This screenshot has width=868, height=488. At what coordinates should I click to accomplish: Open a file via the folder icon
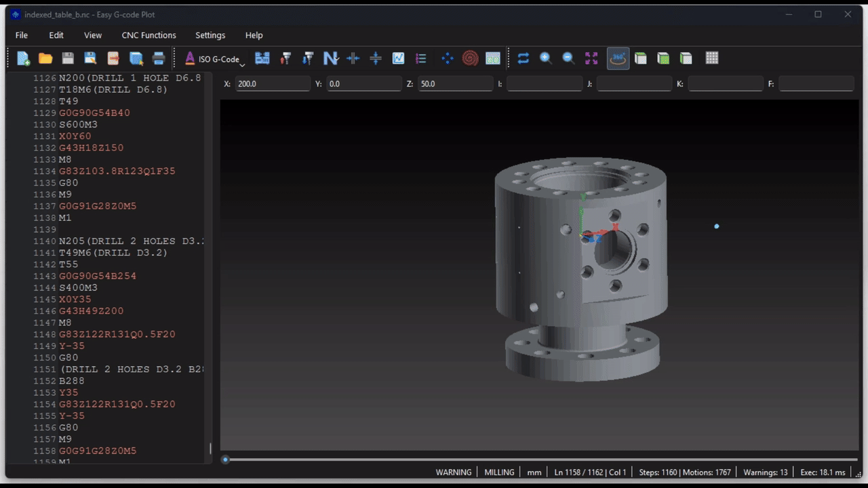coord(45,58)
